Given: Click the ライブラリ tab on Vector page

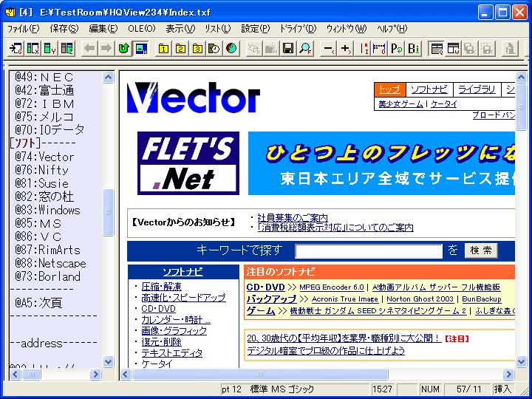Looking at the screenshot, I should [x=477, y=90].
